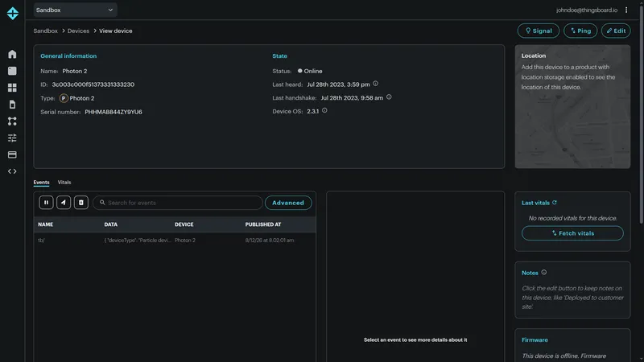The image size is (644, 362).
Task: Open the Home sidebar icon
Action: (x=12, y=54)
